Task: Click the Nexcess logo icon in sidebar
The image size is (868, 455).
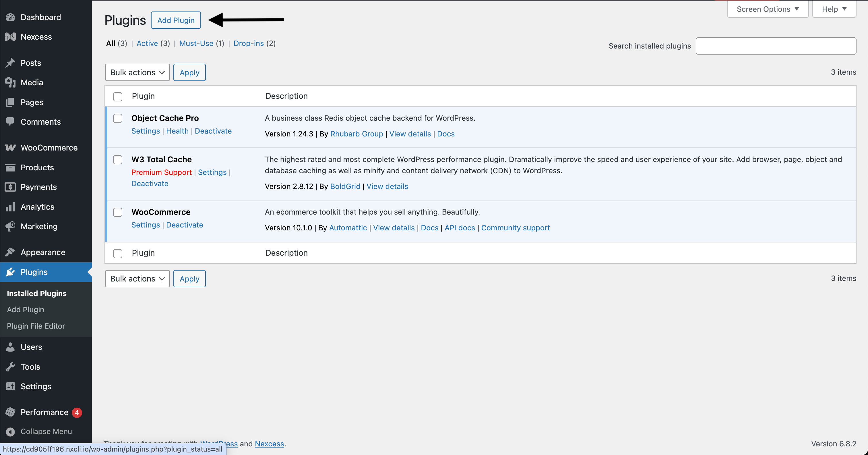Action: (x=10, y=37)
